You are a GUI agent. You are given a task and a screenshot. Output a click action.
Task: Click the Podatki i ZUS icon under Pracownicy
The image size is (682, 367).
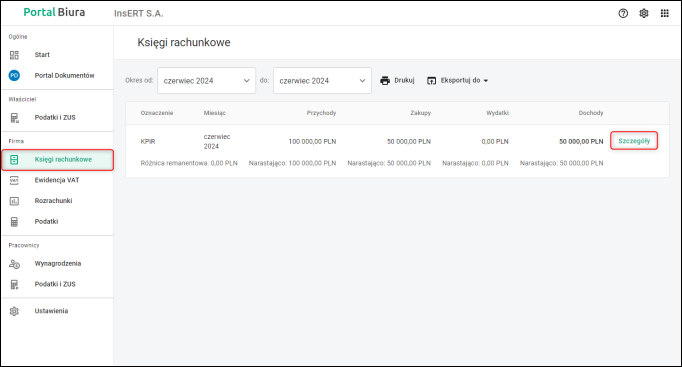point(14,284)
